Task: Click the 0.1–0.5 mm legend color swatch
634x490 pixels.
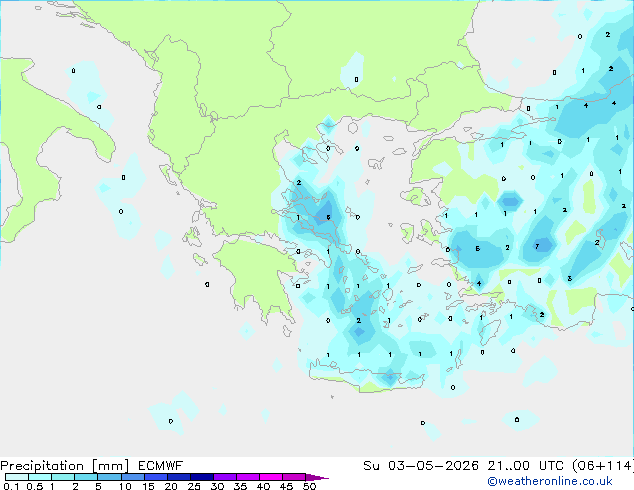Action: [x=17, y=477]
